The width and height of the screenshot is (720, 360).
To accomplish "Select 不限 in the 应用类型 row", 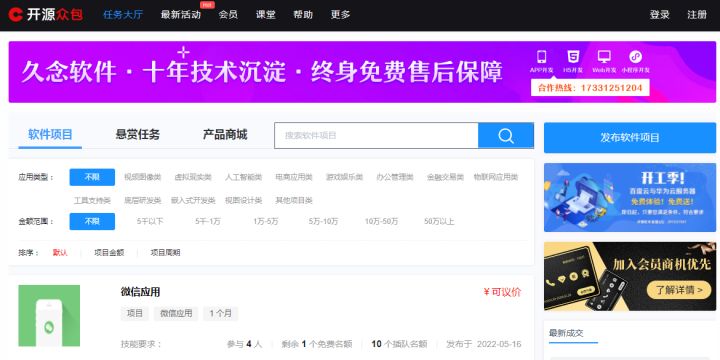I will point(92,177).
